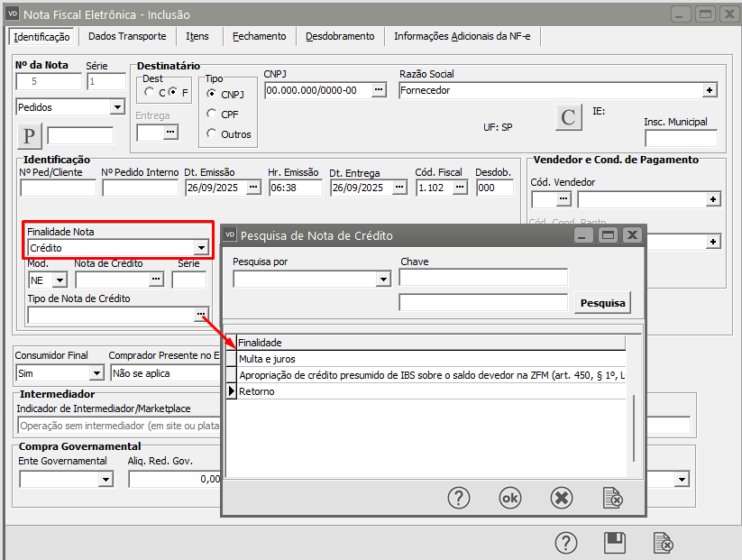The height and width of the screenshot is (560, 742).
Task: Open the Tipo de Nota de Crédito lookup ellipsis
Action: [x=199, y=315]
